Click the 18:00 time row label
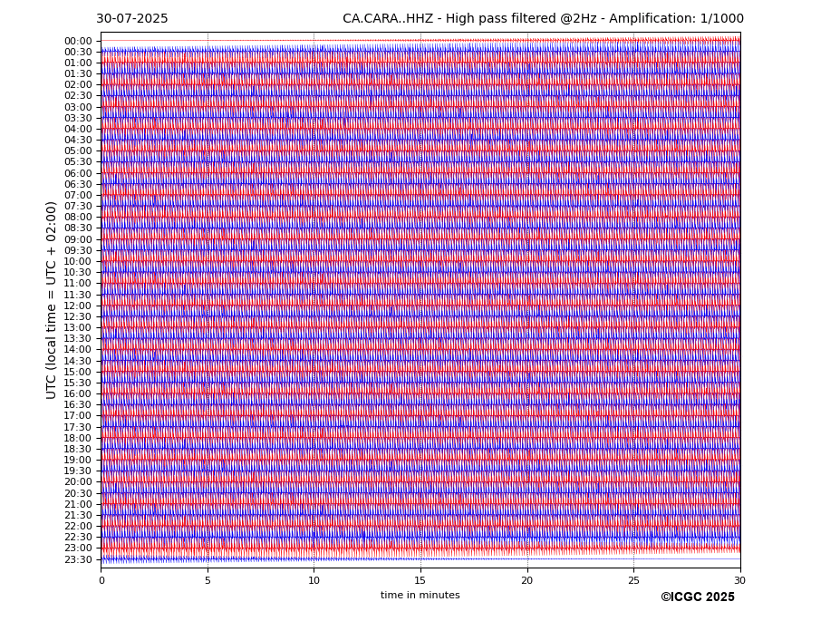 [x=78, y=439]
